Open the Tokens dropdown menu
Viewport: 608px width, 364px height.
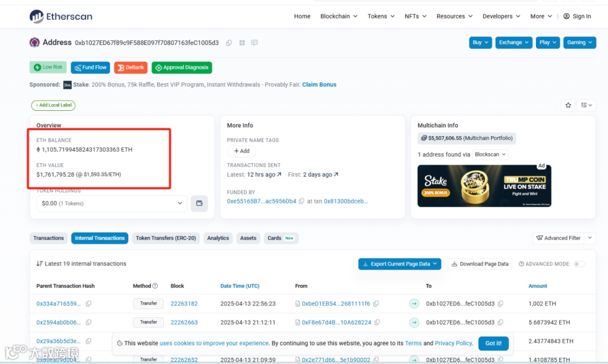381,16
